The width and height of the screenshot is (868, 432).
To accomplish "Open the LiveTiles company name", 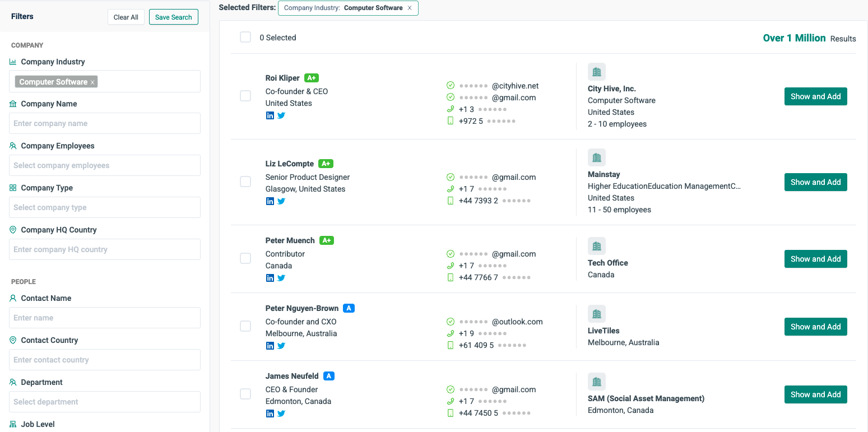I will tap(604, 331).
